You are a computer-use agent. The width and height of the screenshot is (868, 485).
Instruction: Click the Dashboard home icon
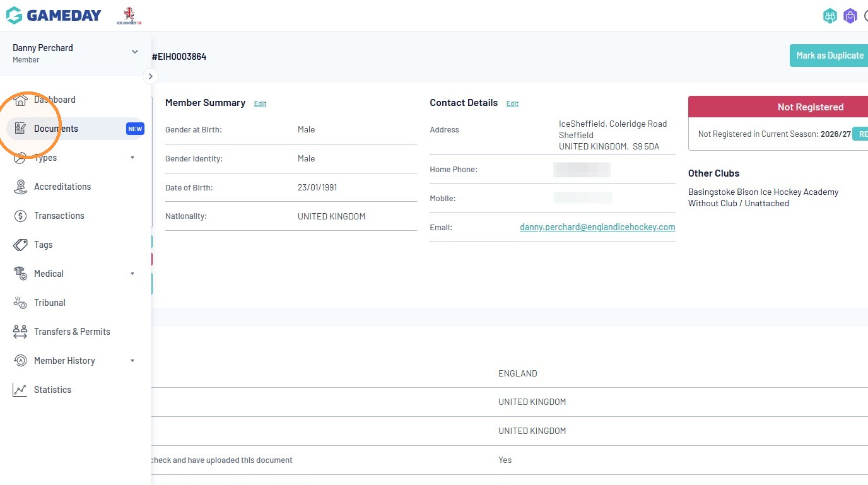pos(20,100)
